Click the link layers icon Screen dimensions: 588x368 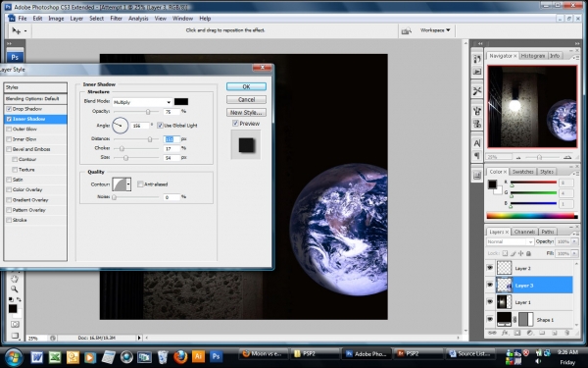coord(492,333)
